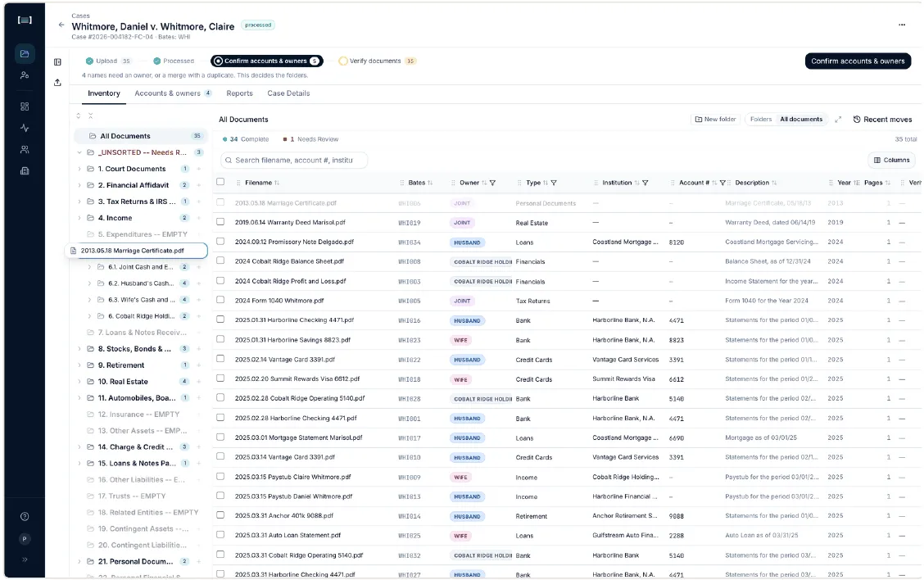Expand the 1. Court Documents folder
The height and width of the screenshot is (580, 924).
coord(79,169)
